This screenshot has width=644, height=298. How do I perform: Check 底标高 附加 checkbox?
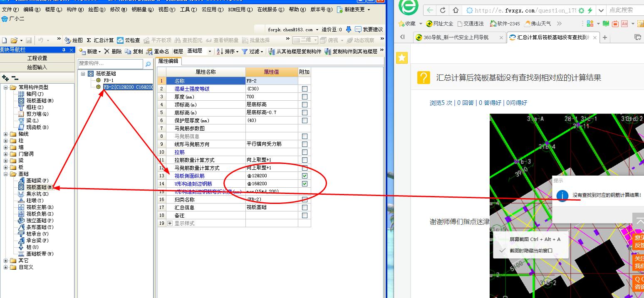305,112
